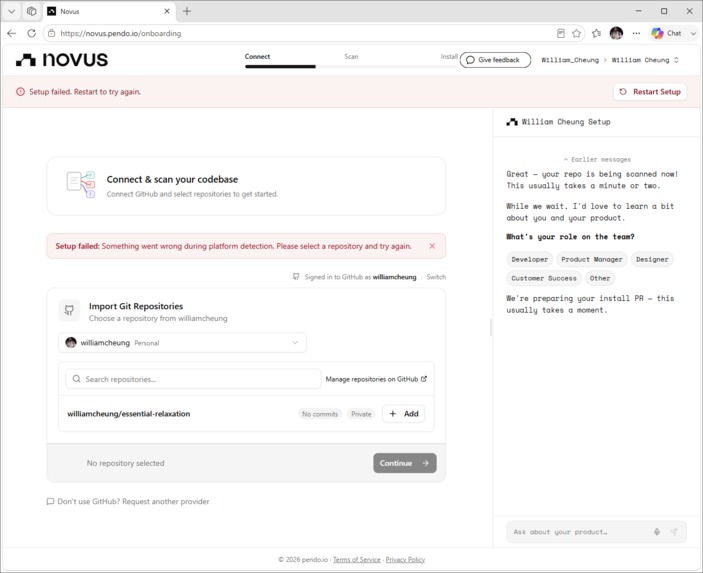Open williamcheung Personal account dropdown
Screen dimensions: 703x573
pos(182,343)
